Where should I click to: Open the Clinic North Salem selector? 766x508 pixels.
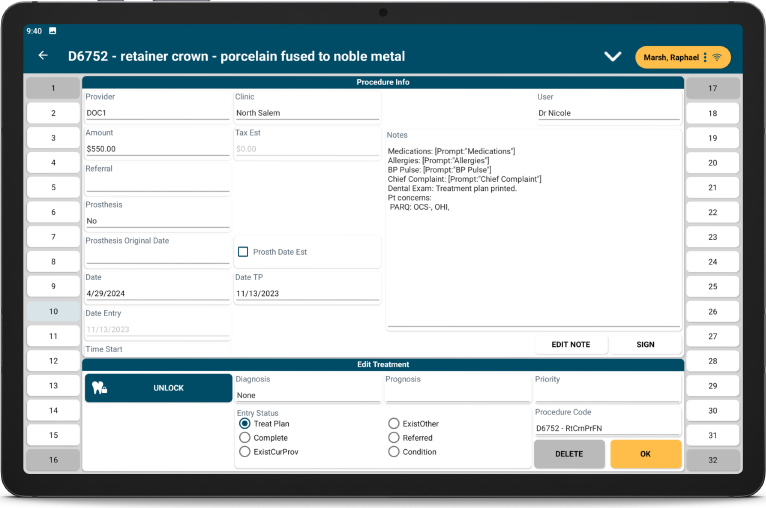(x=307, y=113)
